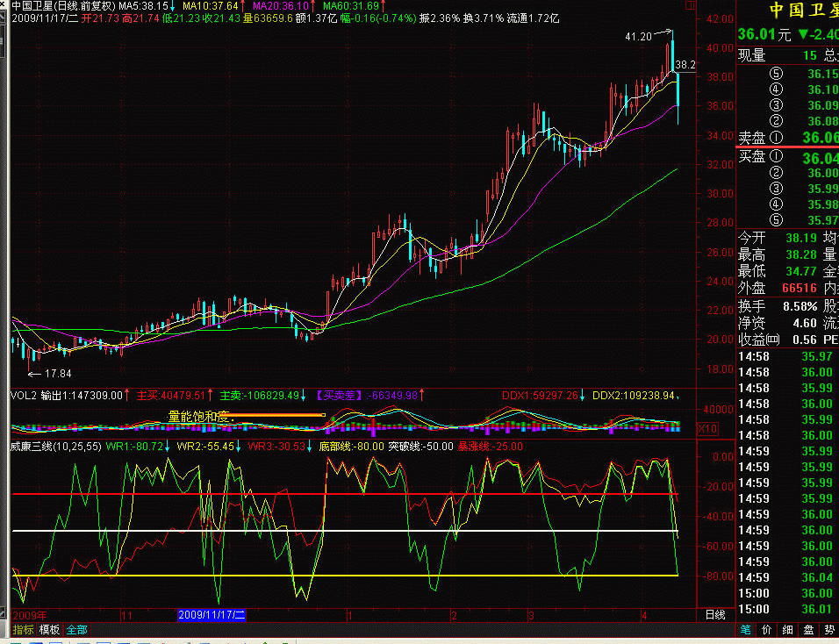Click the 中国卫星(日线.前复权) chart title
Screen dimensions: 839x644
(64, 6)
